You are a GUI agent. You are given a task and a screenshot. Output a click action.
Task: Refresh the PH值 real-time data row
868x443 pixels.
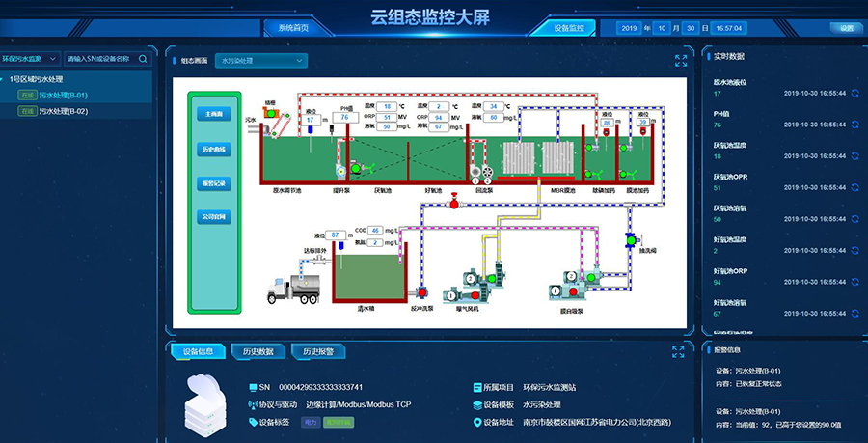coord(854,125)
